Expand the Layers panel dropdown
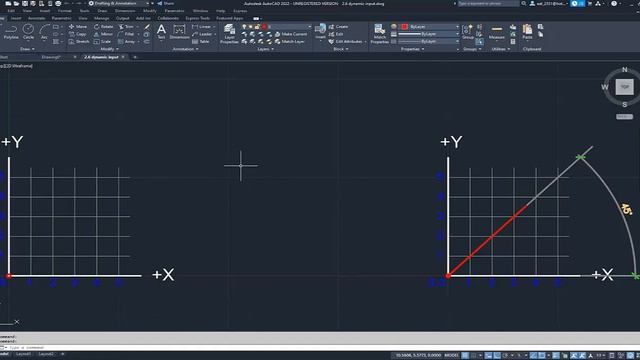640x360 pixels. 266,49
